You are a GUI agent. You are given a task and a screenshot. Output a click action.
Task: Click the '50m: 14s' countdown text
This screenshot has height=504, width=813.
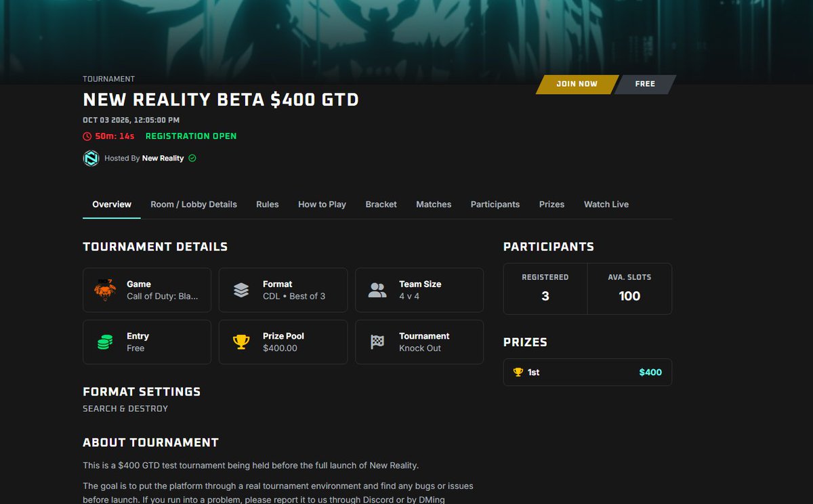(x=114, y=136)
